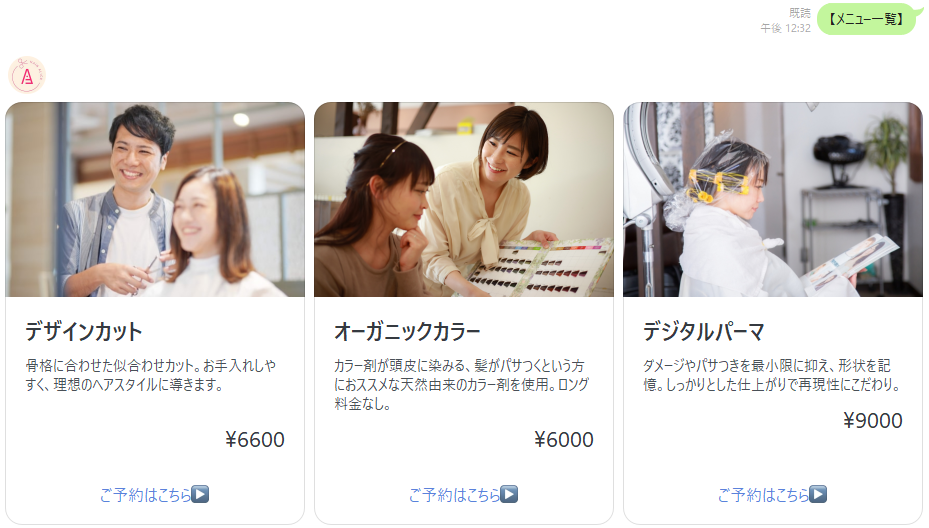929x528 pixels.
Task: Click the perm rollers photo
Action: pos(773,200)
